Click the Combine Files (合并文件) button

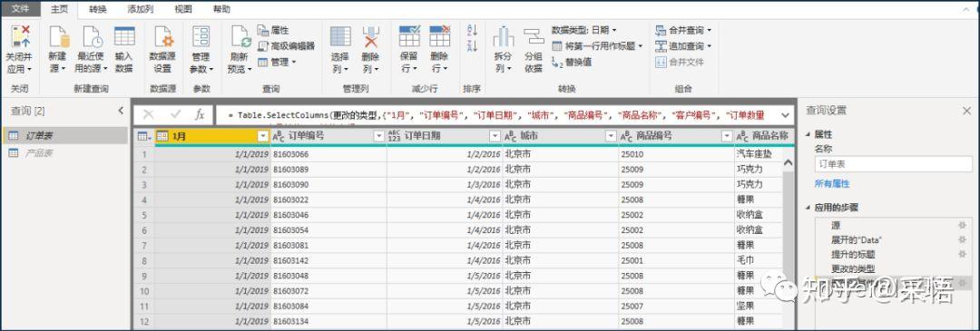[x=680, y=62]
